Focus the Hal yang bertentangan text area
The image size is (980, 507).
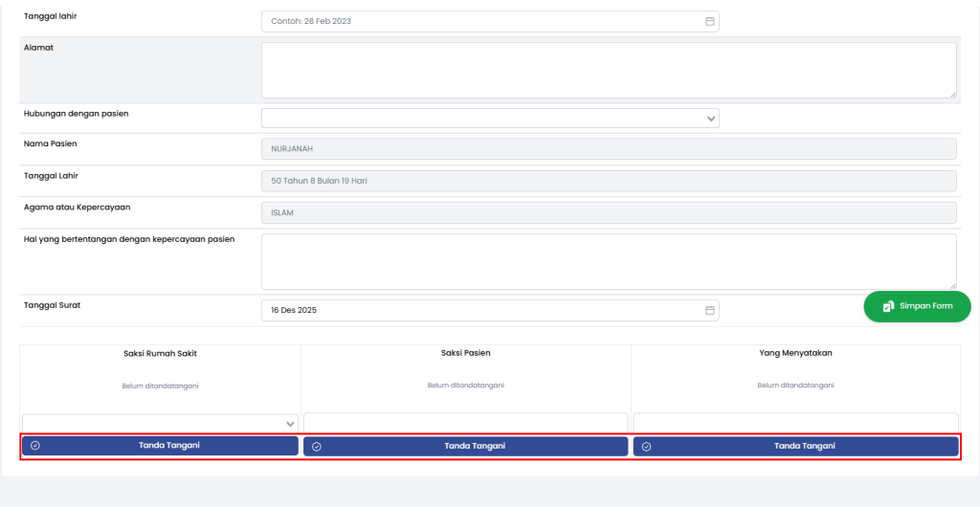(x=608, y=261)
